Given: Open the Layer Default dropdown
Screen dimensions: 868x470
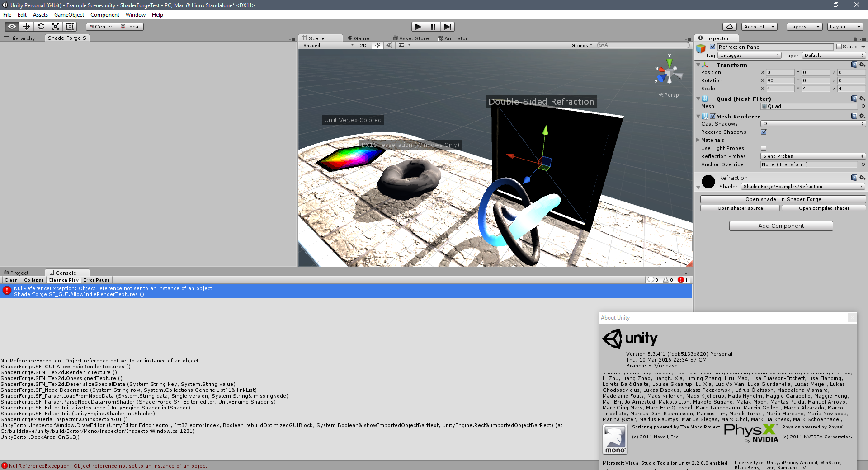Looking at the screenshot, I should click(x=834, y=56).
